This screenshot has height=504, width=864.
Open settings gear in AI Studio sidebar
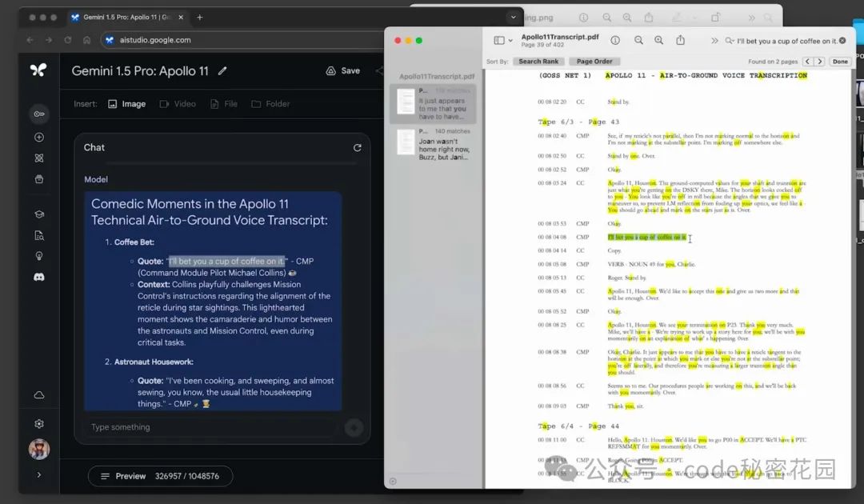click(39, 423)
